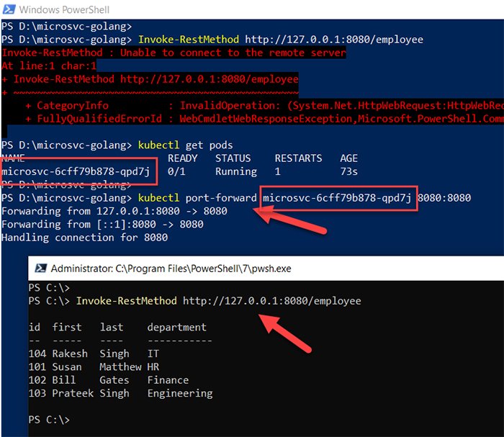The image size is (504, 437).
Task: Click the last PS C:\> prompt line
Action: [50, 419]
